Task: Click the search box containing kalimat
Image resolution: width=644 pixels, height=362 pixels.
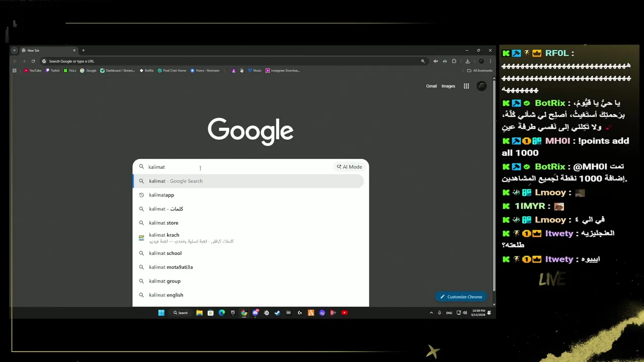Action: (234, 167)
